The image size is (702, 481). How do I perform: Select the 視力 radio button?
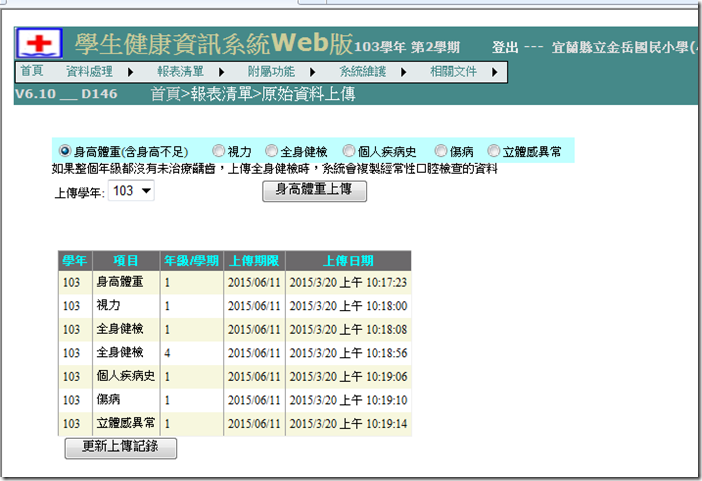(218, 151)
